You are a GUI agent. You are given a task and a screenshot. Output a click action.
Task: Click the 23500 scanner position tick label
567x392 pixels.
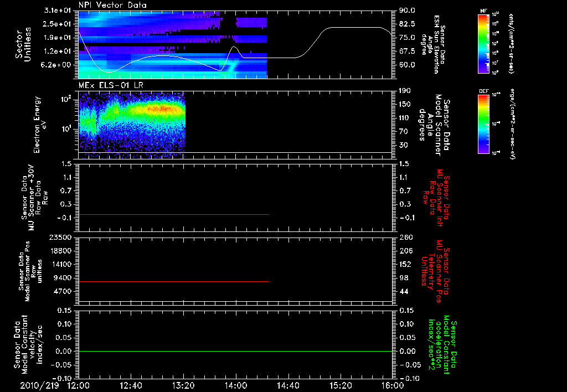click(61, 237)
